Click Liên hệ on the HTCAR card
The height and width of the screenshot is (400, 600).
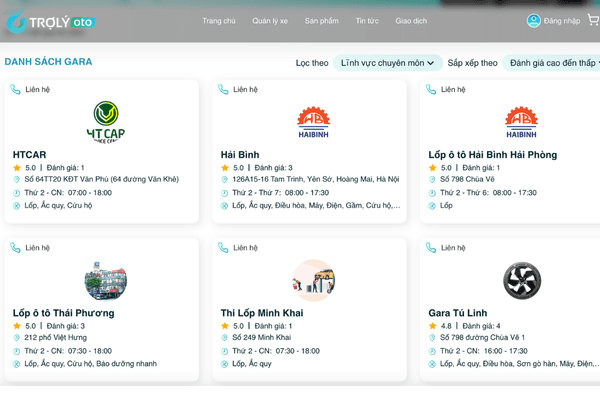click(x=38, y=90)
